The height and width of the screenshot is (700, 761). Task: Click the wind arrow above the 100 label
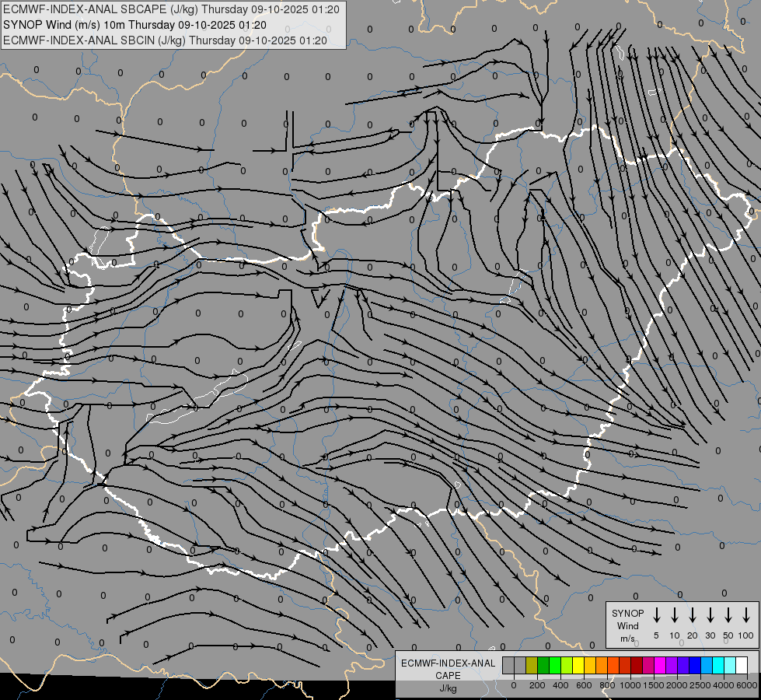point(746,615)
